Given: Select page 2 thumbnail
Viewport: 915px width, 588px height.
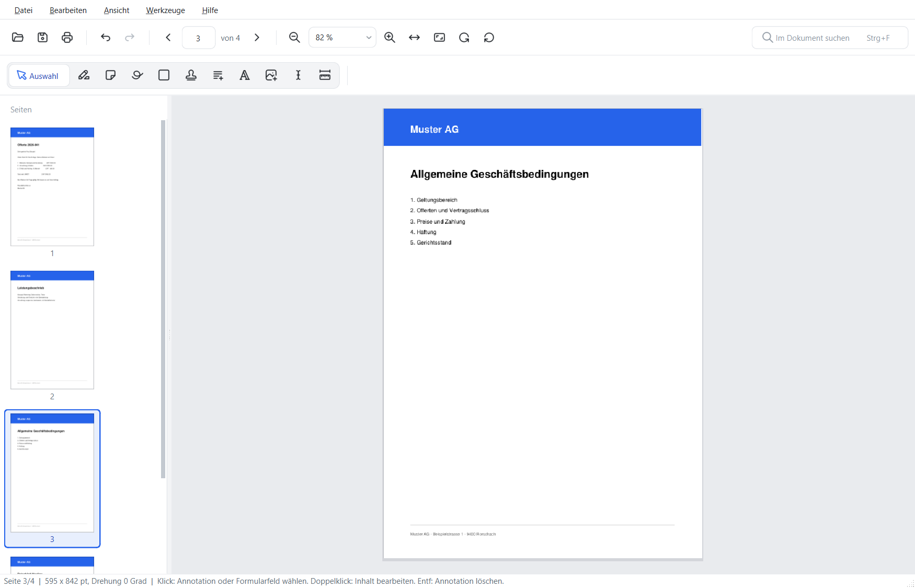Looking at the screenshot, I should (52, 330).
